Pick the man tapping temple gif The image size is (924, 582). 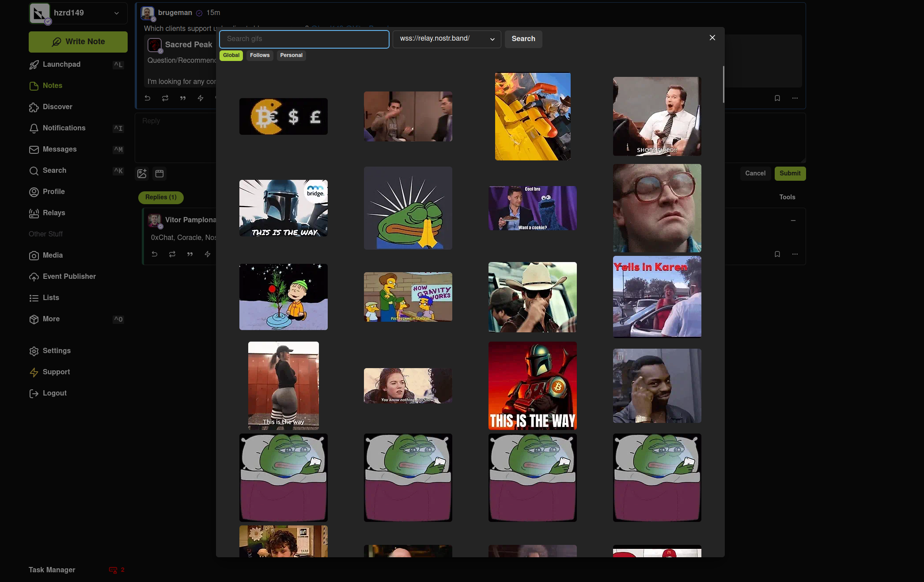[x=657, y=386]
